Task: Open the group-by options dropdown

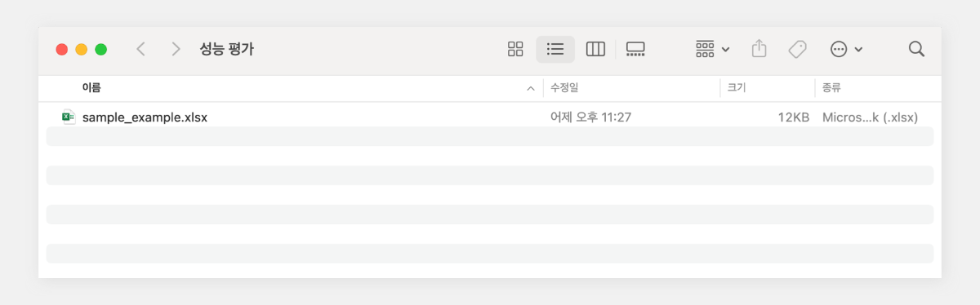Action: point(712,49)
